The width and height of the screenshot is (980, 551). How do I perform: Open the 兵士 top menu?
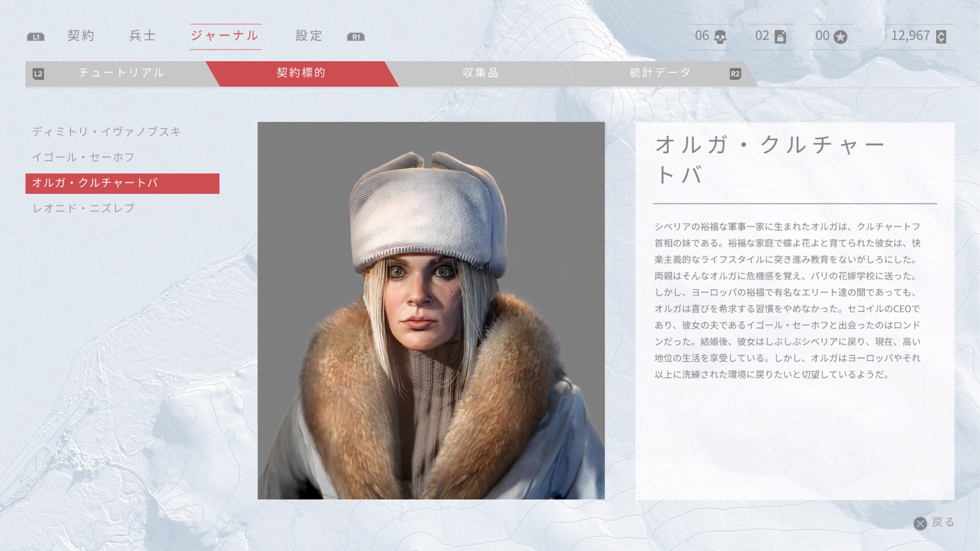tap(142, 36)
